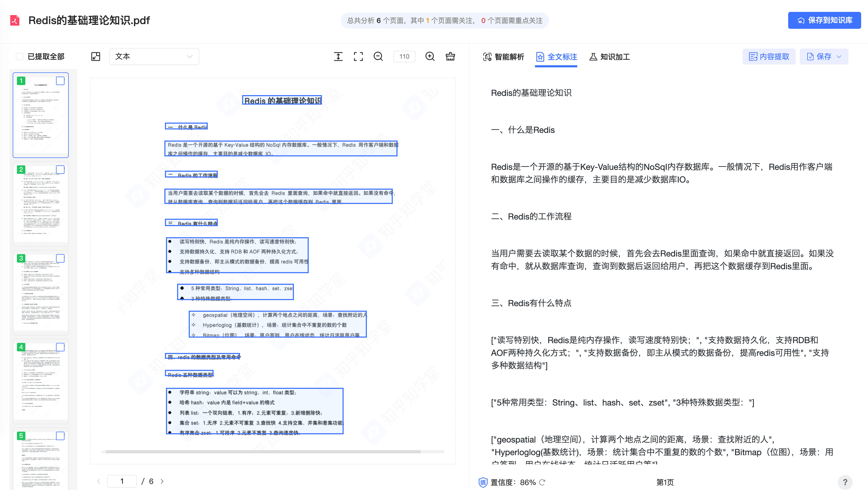Click the horizontal scrollbar under the document

263,451
